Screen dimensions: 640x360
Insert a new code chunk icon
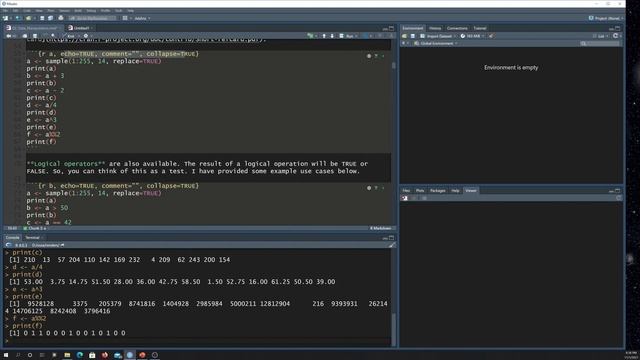[x=311, y=36]
